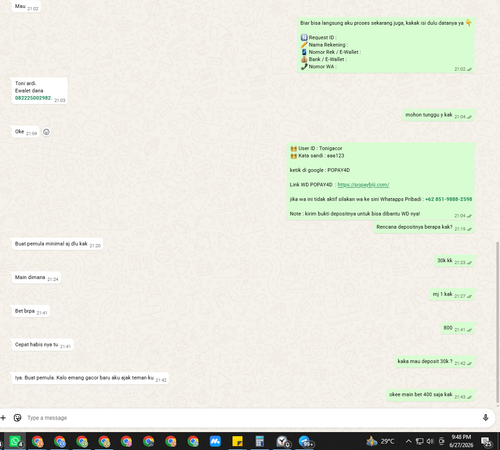Open Sticky Notes from the taskbar

coord(237,442)
